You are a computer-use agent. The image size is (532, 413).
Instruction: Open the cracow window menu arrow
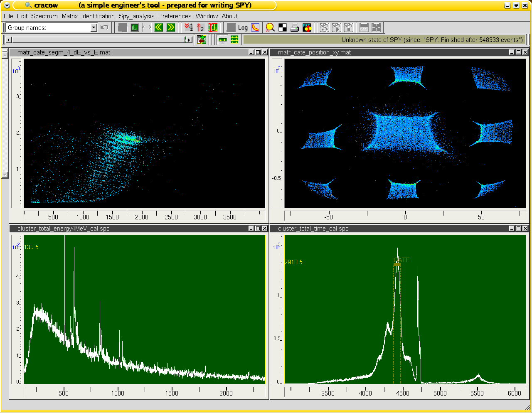click(x=6, y=5)
